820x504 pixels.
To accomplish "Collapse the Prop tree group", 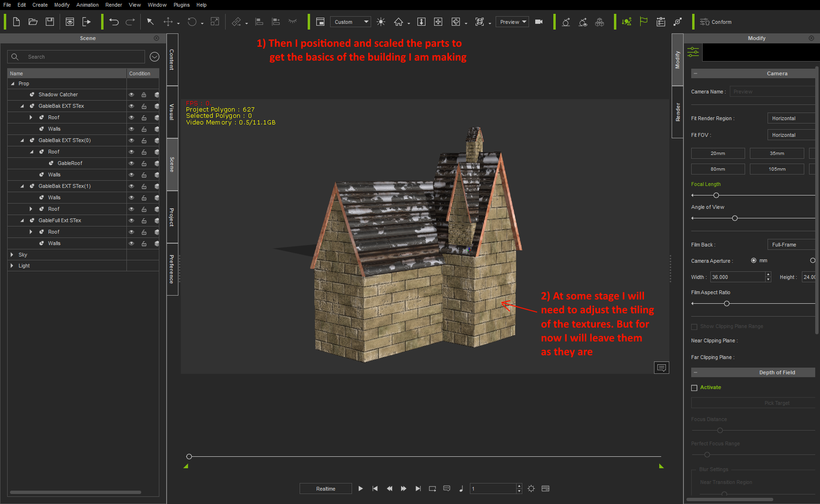I will pos(12,83).
